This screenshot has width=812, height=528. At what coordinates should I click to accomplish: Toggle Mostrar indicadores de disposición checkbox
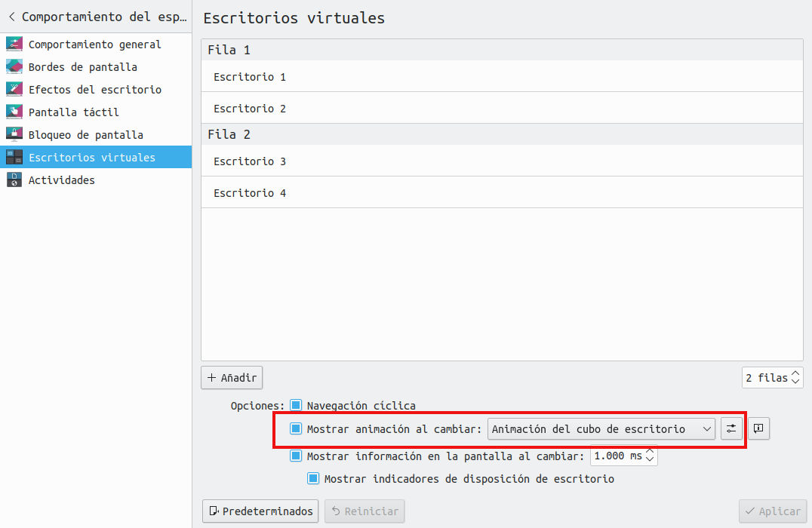click(x=313, y=478)
